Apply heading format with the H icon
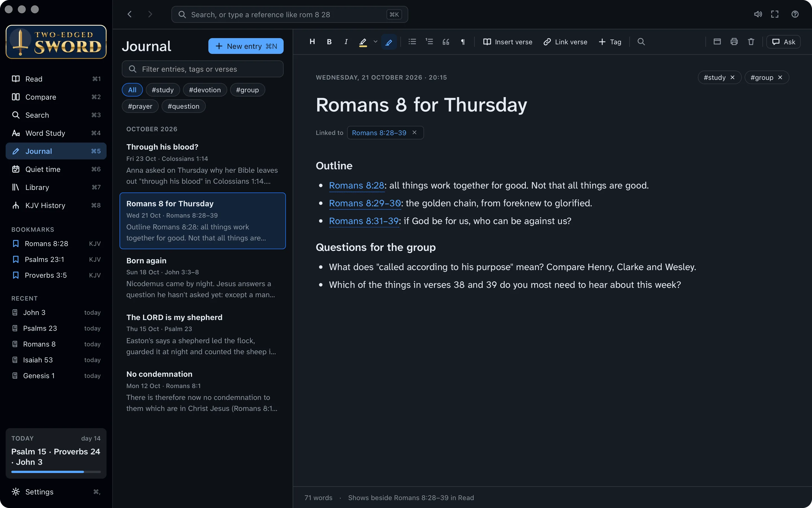The image size is (812, 508). click(312, 42)
